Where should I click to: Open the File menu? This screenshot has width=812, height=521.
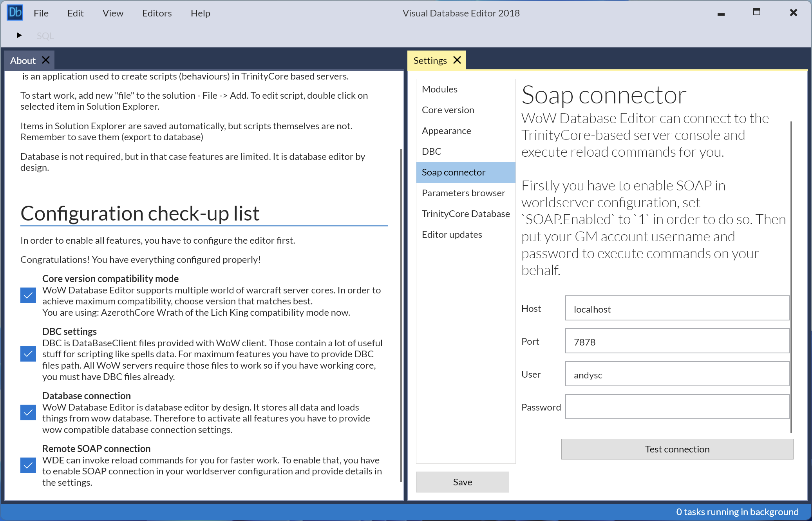click(x=41, y=13)
